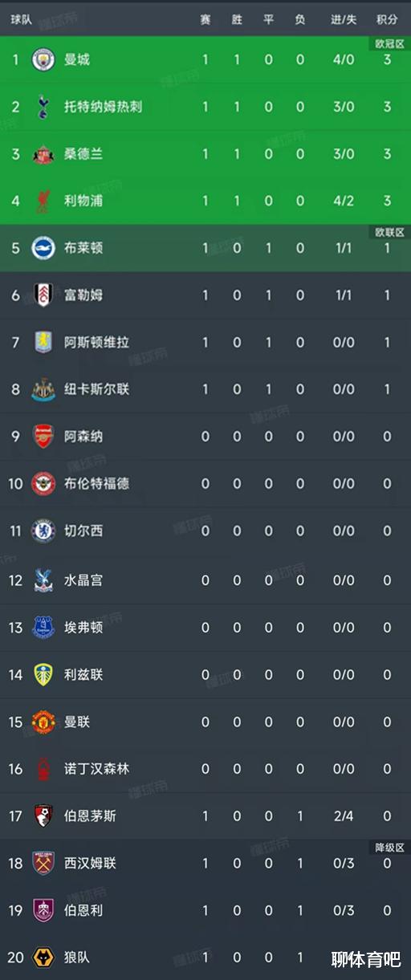
Task: Sort by the 积分 points column header
Action: click(x=387, y=19)
